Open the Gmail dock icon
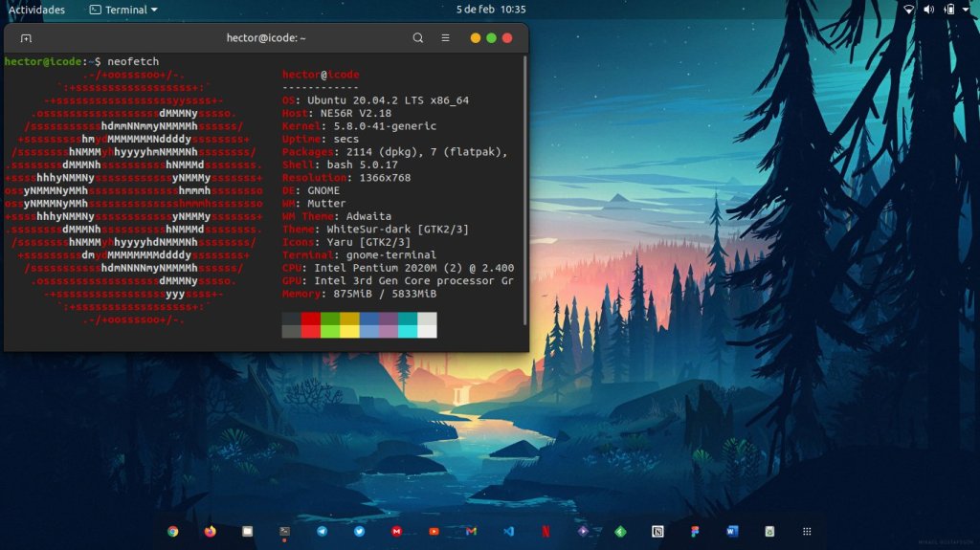 click(x=471, y=531)
